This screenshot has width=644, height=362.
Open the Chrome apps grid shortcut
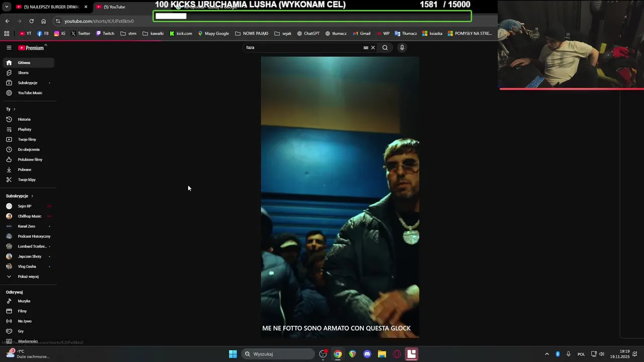pyautogui.click(x=7, y=34)
